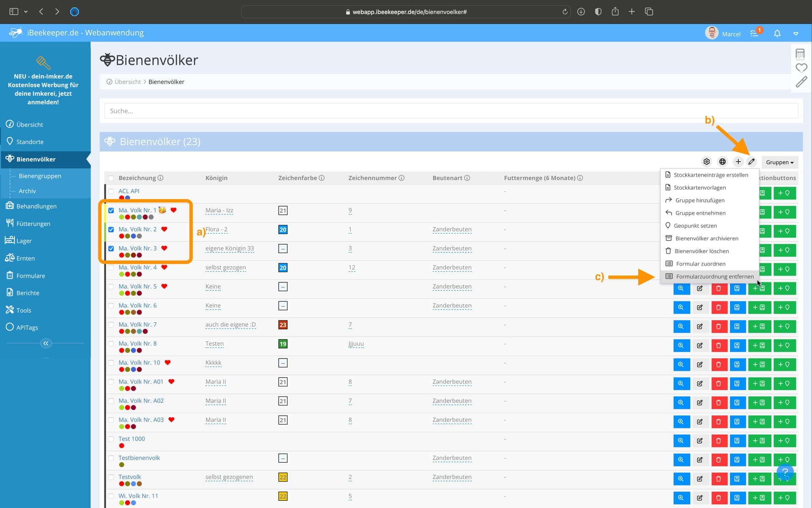This screenshot has height=508, width=812.
Task: Go to Behandlungen in sidebar
Action: coord(36,206)
